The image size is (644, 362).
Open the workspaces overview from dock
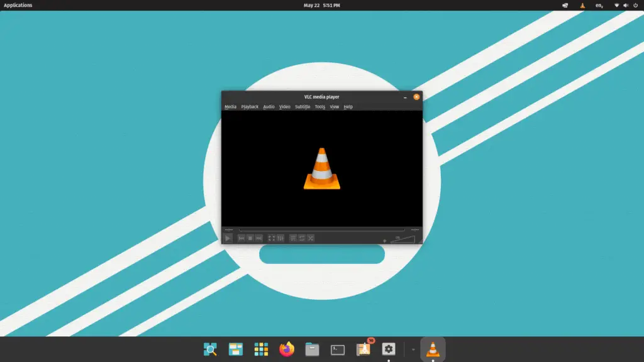click(236, 349)
